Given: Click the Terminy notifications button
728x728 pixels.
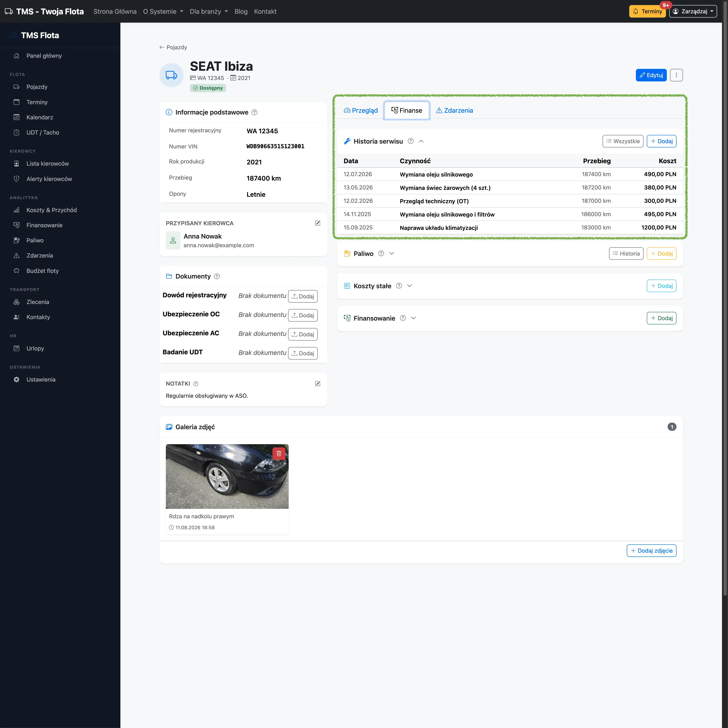Looking at the screenshot, I should pyautogui.click(x=647, y=12).
